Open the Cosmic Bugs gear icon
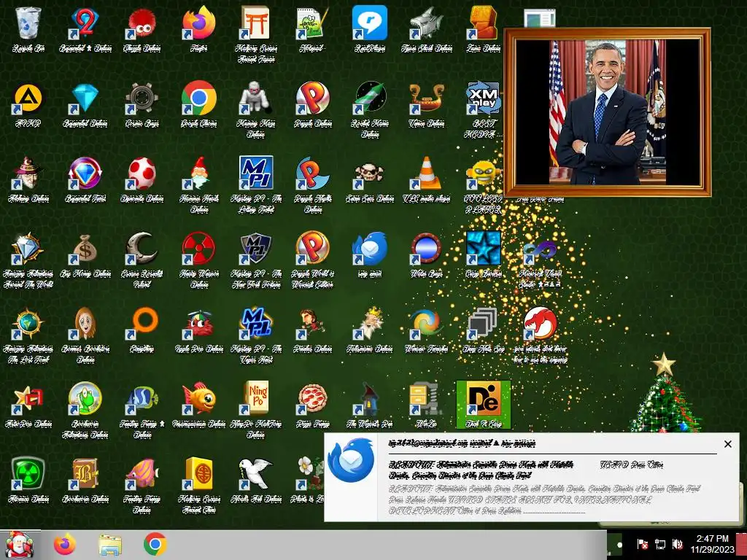The width and height of the screenshot is (747, 560). [x=142, y=98]
